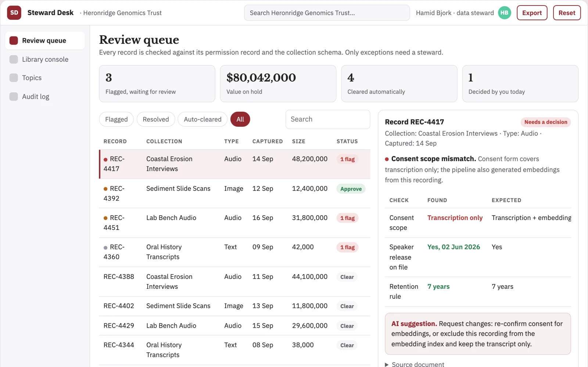Select record REC-4451 in the table
588x367 pixels.
[x=234, y=223]
